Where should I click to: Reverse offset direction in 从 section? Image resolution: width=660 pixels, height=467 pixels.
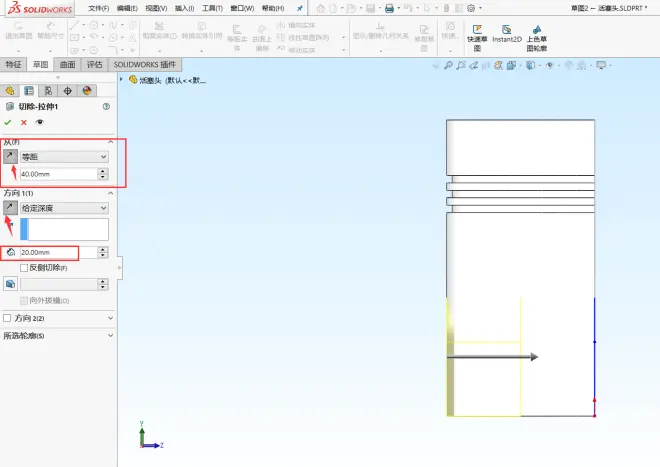tap(10, 156)
